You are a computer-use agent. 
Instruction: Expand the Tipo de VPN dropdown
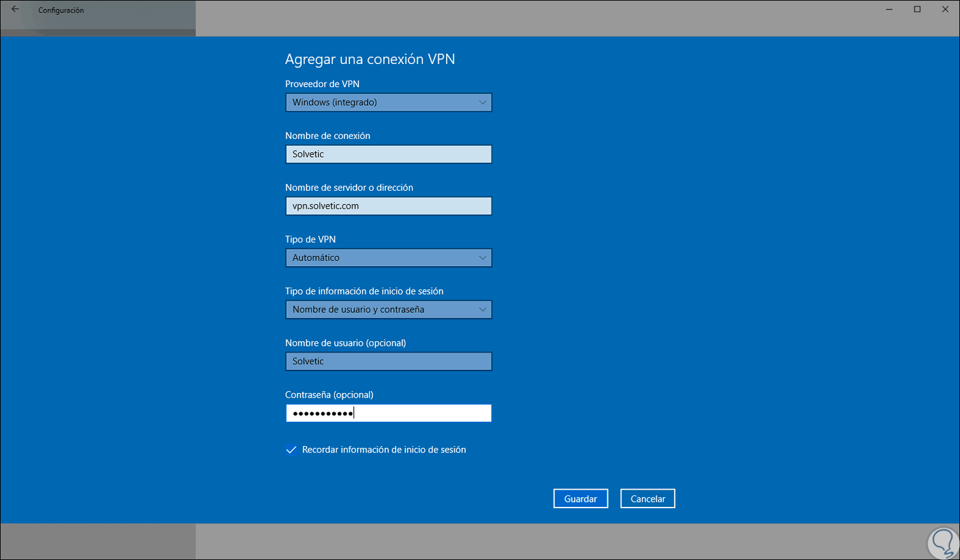click(x=388, y=258)
